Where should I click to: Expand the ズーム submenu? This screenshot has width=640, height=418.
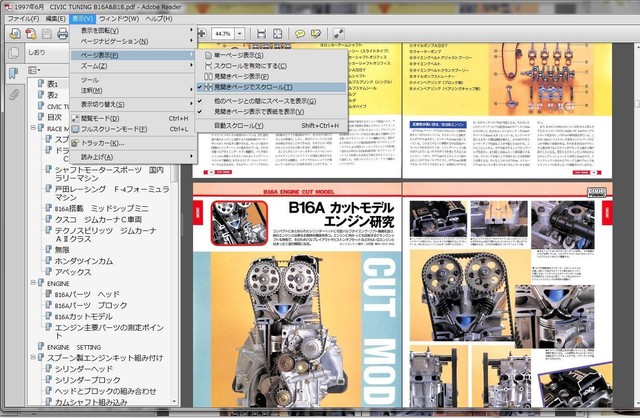132,66
